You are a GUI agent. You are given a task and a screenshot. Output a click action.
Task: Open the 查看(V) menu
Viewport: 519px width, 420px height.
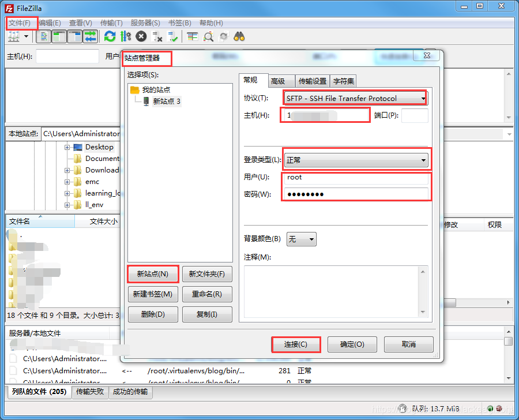click(x=81, y=23)
